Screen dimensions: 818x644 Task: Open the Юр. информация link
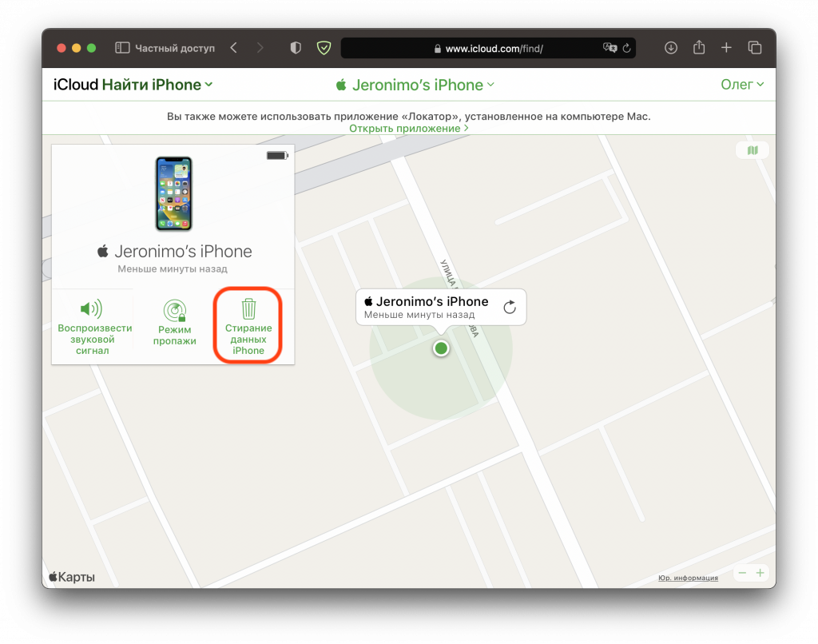(x=688, y=578)
